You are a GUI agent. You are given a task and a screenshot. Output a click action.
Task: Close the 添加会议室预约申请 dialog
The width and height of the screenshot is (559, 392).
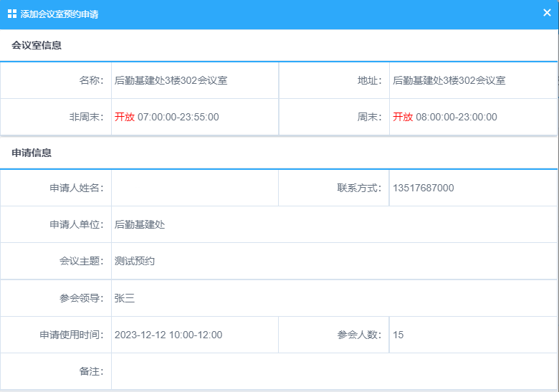[x=547, y=13]
